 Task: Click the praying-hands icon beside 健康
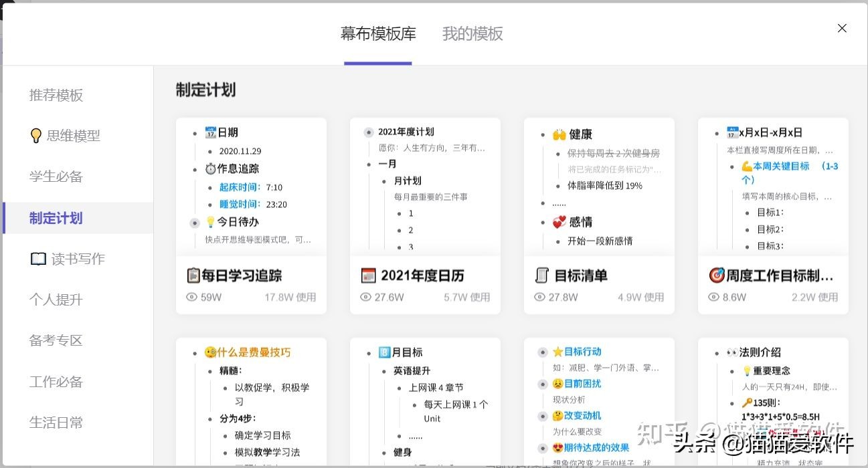[559, 134]
